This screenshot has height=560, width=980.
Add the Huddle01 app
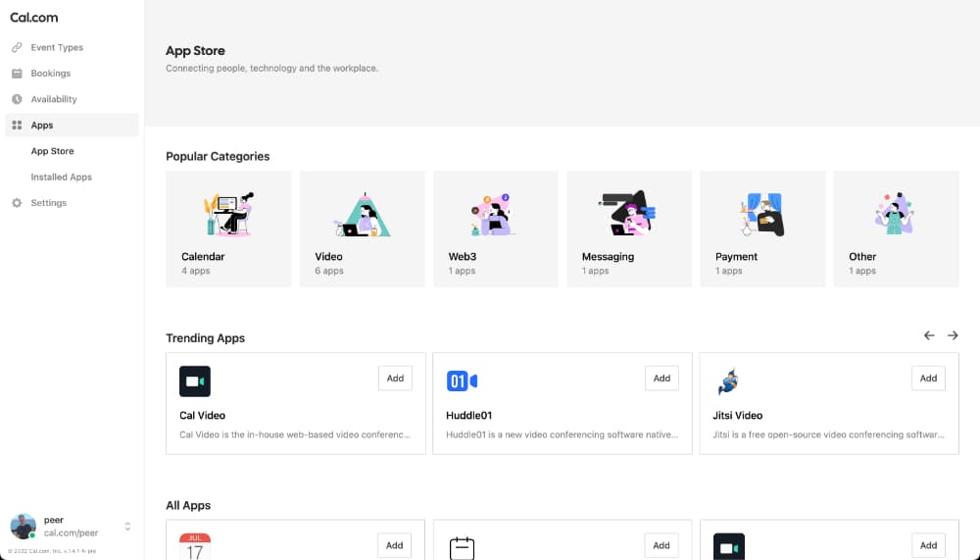click(x=661, y=378)
